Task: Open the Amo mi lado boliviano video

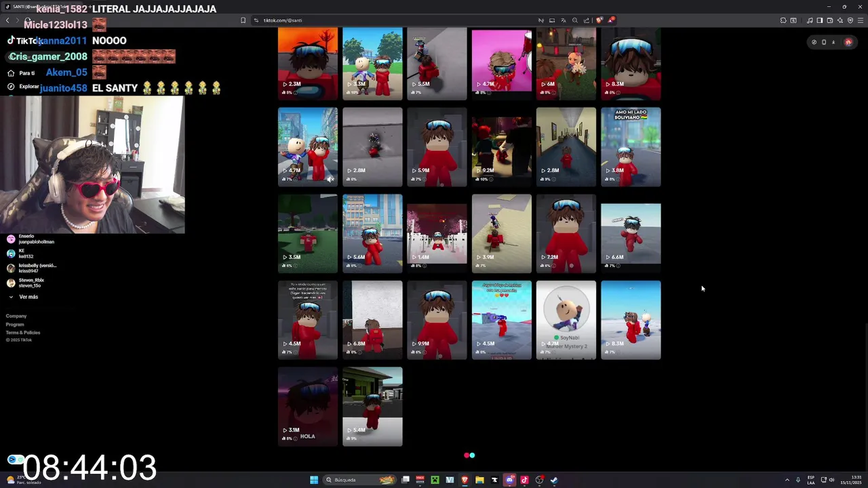Action: point(631,146)
